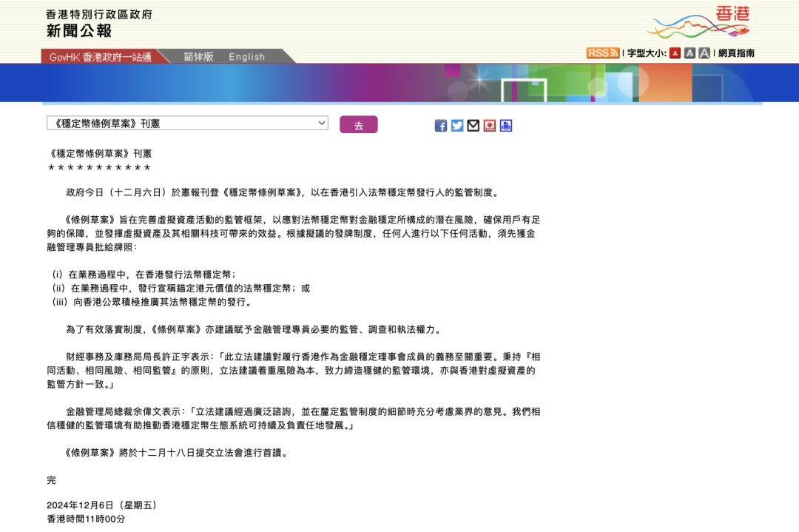Image resolution: width=799 pixels, height=532 pixels.
Task: Select the smallest red A font size
Action: [675, 53]
